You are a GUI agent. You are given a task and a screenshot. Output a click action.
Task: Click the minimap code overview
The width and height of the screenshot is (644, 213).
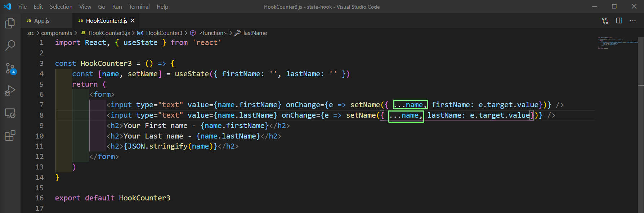click(617, 42)
